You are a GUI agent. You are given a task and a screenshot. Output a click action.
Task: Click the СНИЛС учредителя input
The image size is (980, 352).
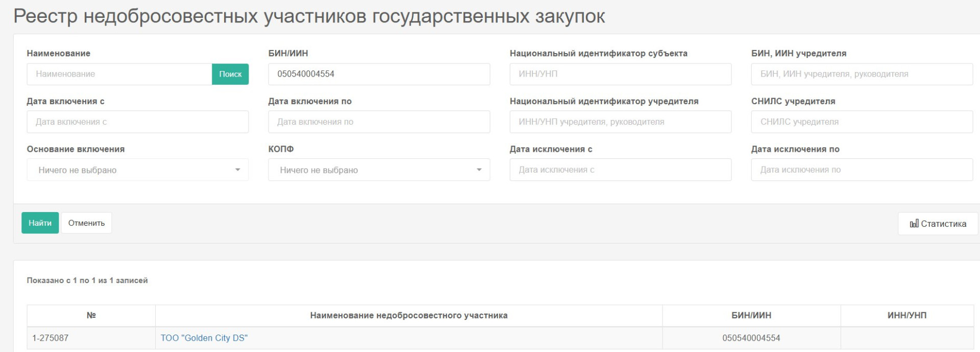click(x=862, y=122)
